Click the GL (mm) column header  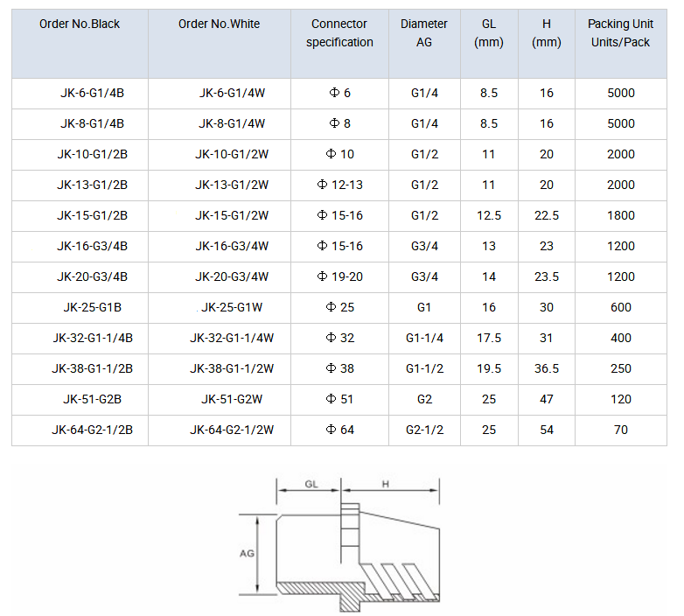tap(488, 33)
